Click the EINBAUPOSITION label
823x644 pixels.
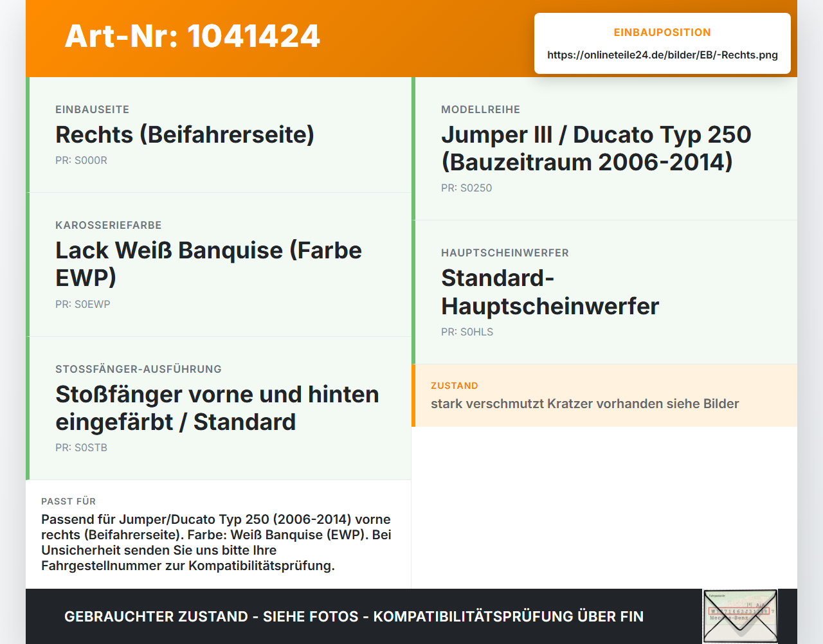[662, 32]
